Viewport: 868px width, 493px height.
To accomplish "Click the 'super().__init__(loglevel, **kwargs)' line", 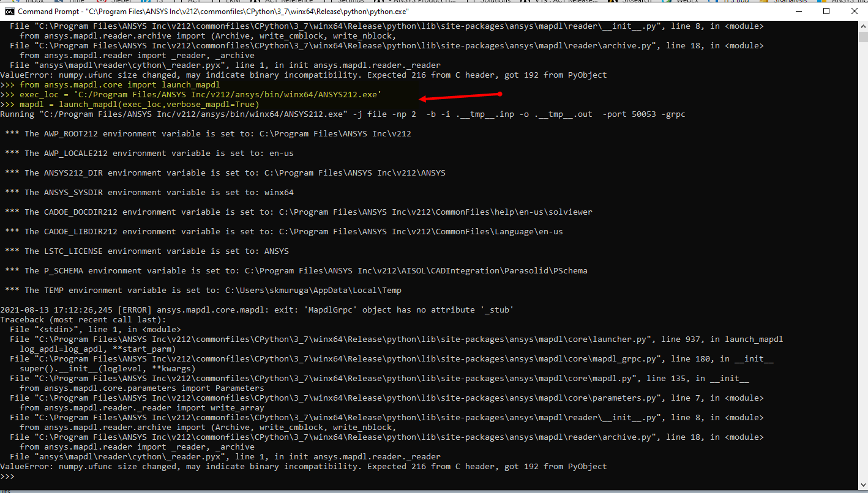I will tap(108, 369).
